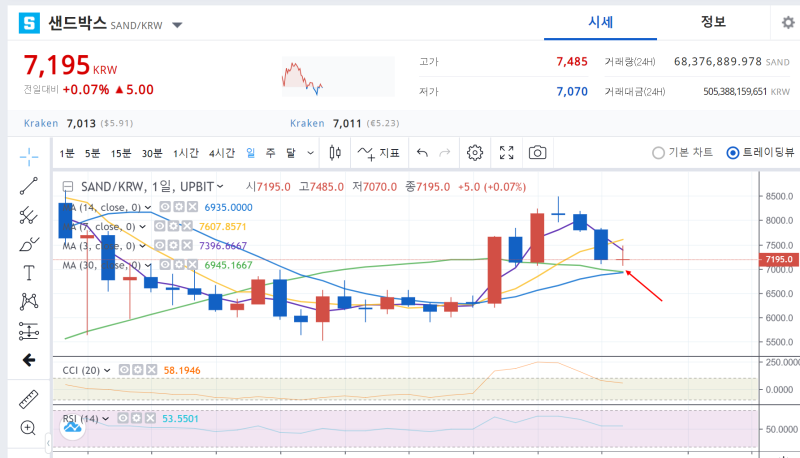Click the cloud icon at chart bottom left
The width and height of the screenshot is (800, 458).
pyautogui.click(x=72, y=427)
